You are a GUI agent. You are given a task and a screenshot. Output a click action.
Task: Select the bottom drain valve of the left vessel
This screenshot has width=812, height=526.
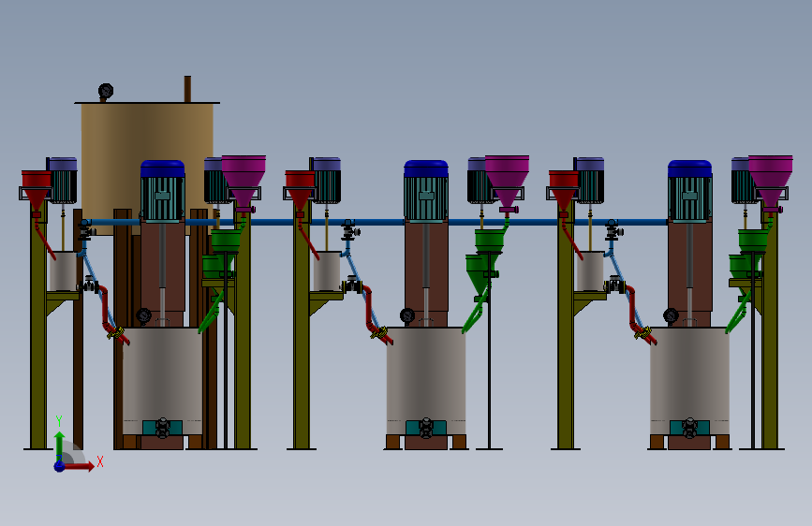(x=163, y=428)
